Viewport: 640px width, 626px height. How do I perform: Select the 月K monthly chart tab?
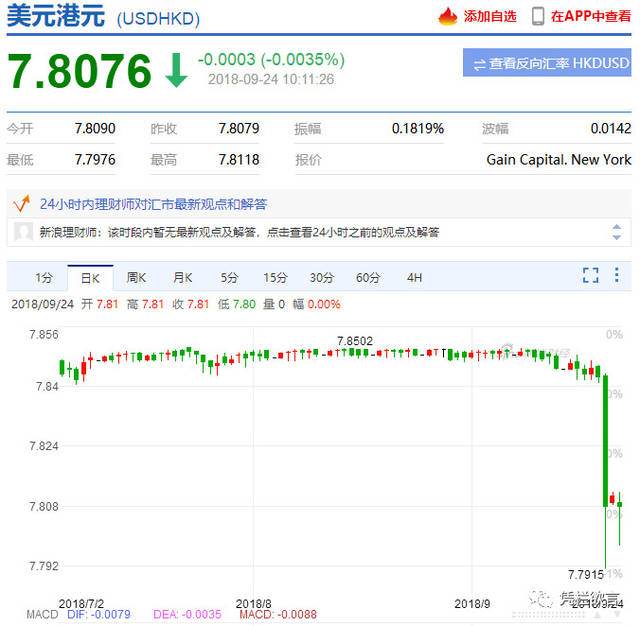coord(182,277)
